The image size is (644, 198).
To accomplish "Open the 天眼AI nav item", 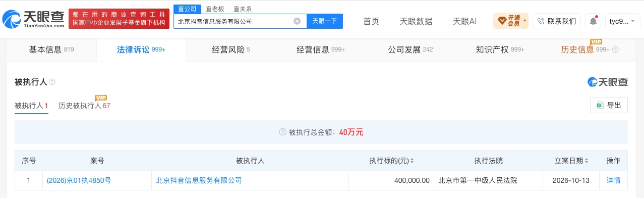I will click(465, 21).
